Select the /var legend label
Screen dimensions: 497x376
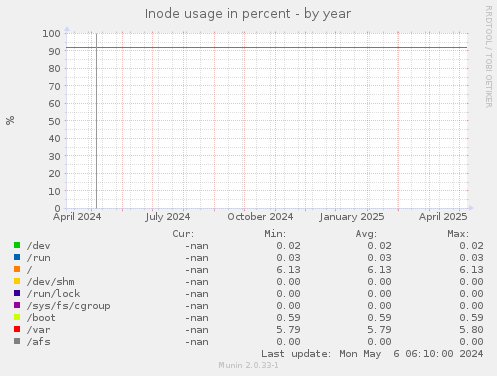(38, 330)
